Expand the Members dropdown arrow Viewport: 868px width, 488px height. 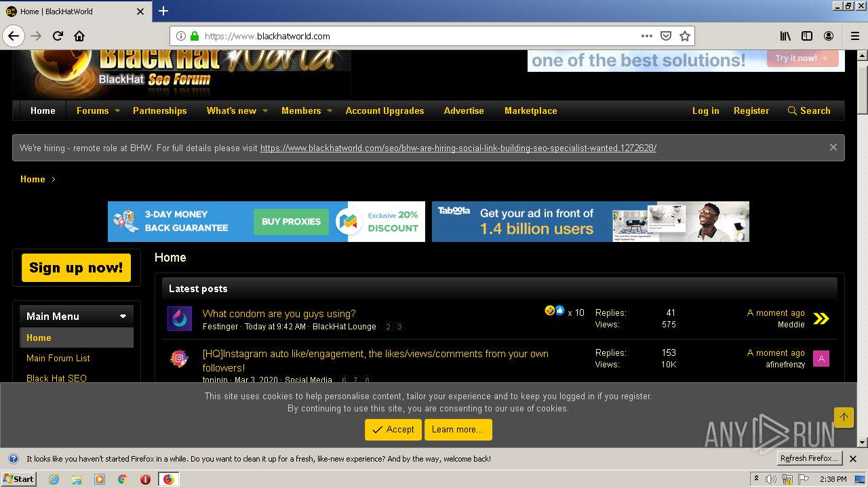pos(330,110)
